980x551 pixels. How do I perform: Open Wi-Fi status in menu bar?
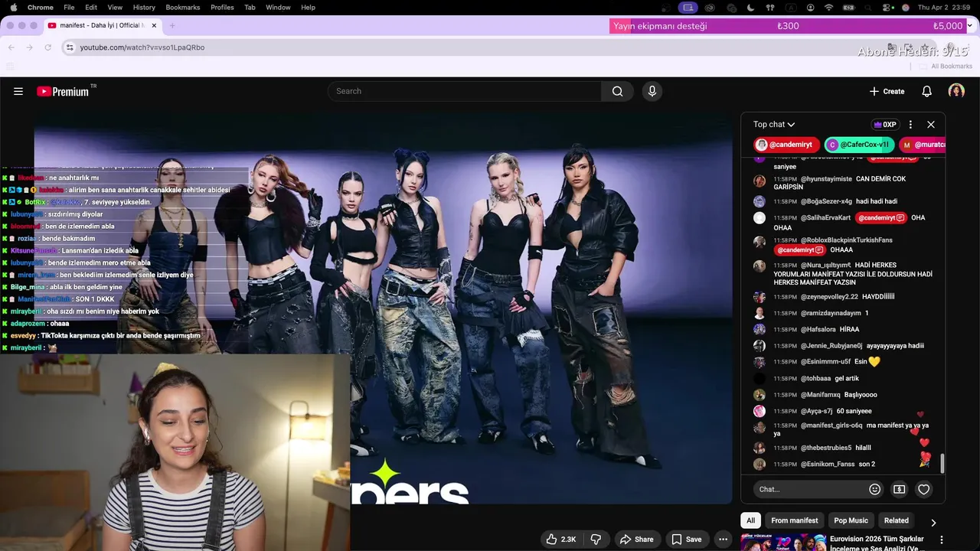tap(828, 7)
